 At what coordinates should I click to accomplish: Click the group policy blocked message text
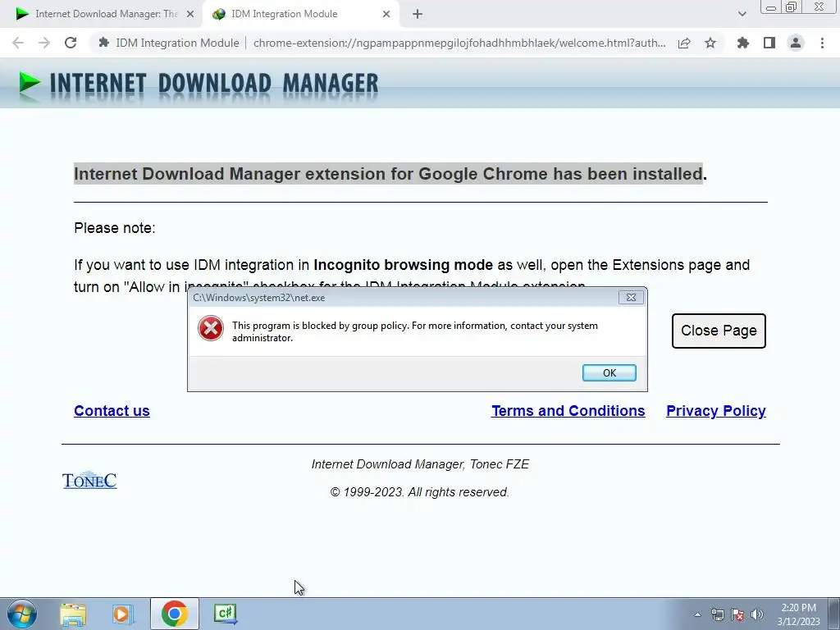414,331
